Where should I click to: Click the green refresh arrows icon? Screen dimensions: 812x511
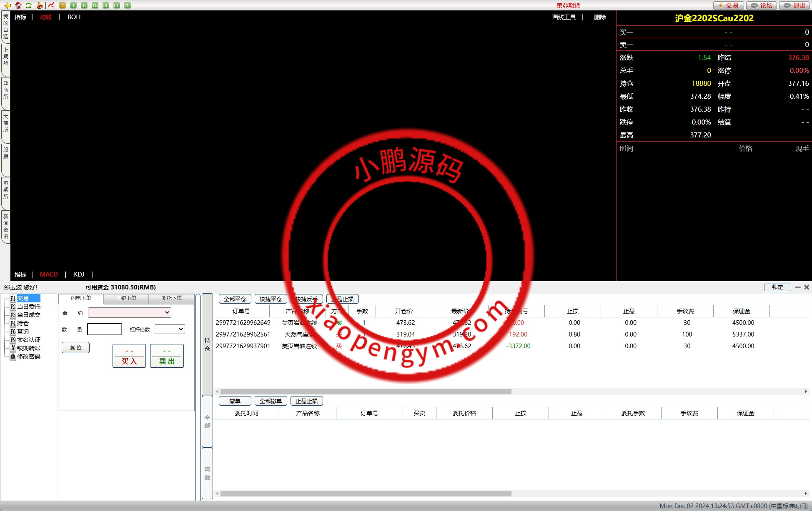pyautogui.click(x=29, y=5)
